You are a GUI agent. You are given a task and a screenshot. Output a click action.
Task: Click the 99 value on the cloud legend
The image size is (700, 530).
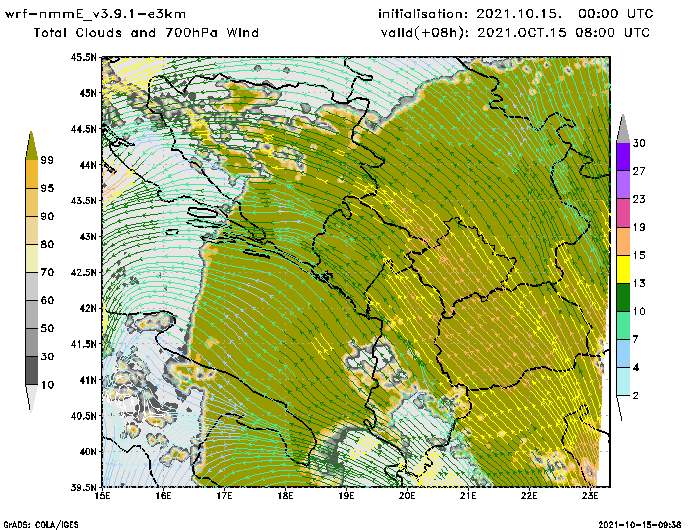click(x=47, y=160)
